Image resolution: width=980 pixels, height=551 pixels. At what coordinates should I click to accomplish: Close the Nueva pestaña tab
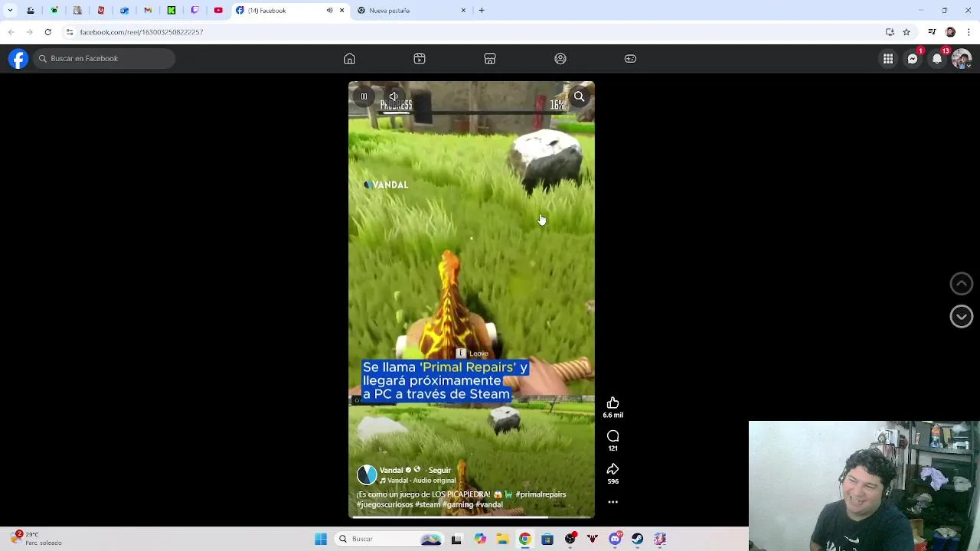pyautogui.click(x=463, y=11)
